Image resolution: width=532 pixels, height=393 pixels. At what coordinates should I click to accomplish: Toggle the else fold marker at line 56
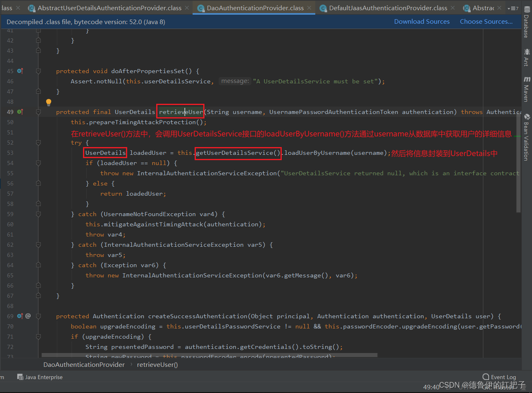coord(38,183)
